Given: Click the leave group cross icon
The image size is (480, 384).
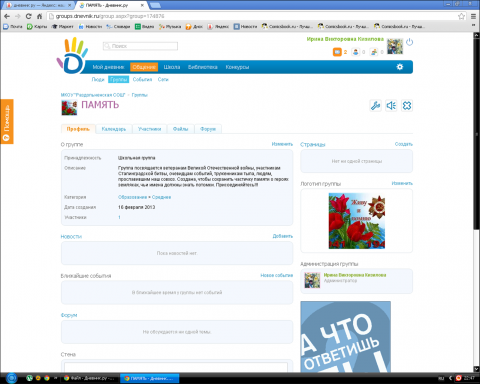Looking at the screenshot, I should point(407,106).
